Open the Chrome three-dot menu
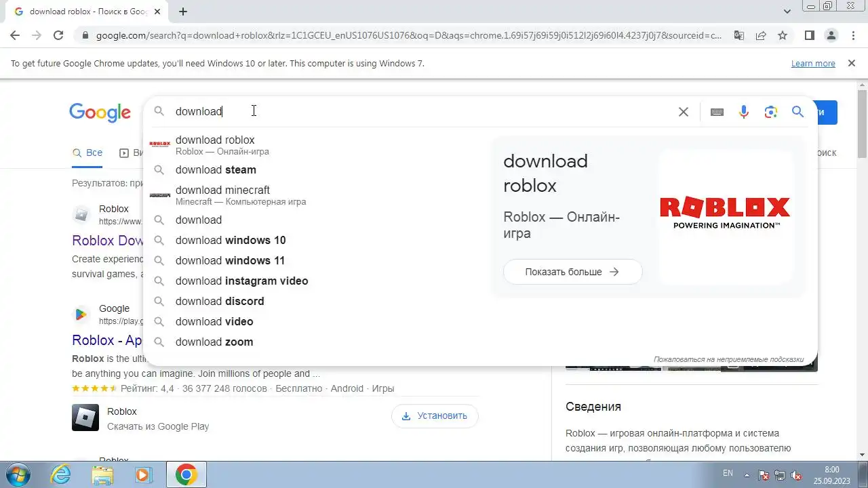The image size is (868, 488). point(852,35)
